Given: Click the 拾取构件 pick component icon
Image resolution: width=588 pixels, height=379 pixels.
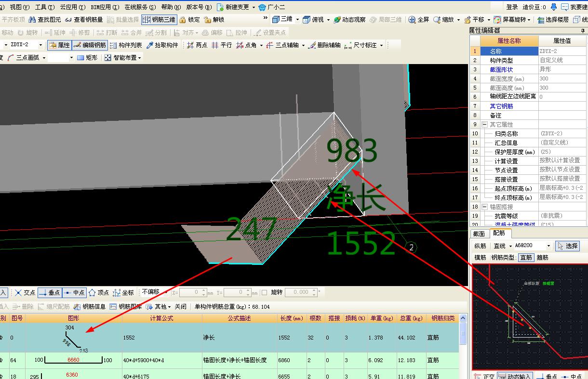Looking at the screenshot, I should [x=150, y=45].
